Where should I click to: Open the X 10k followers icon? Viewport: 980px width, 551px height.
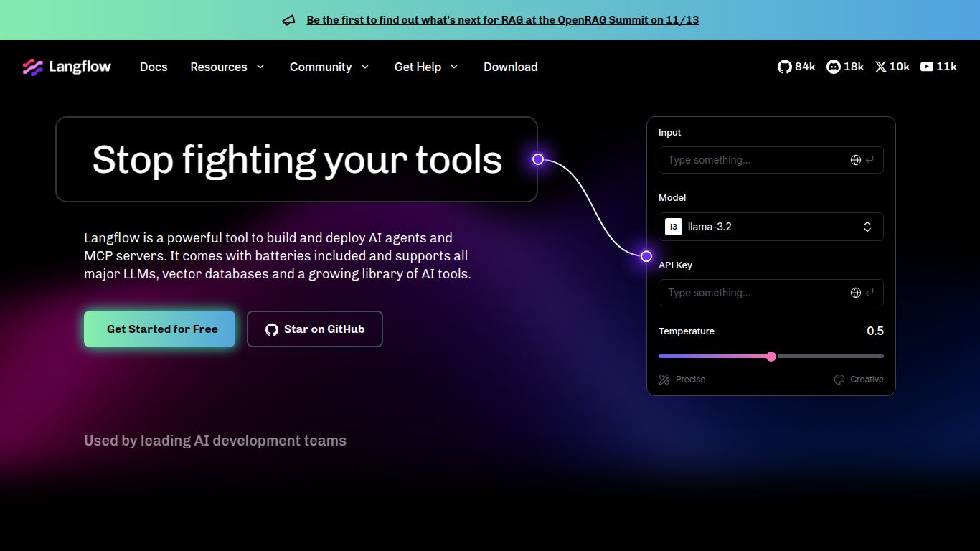click(x=881, y=67)
